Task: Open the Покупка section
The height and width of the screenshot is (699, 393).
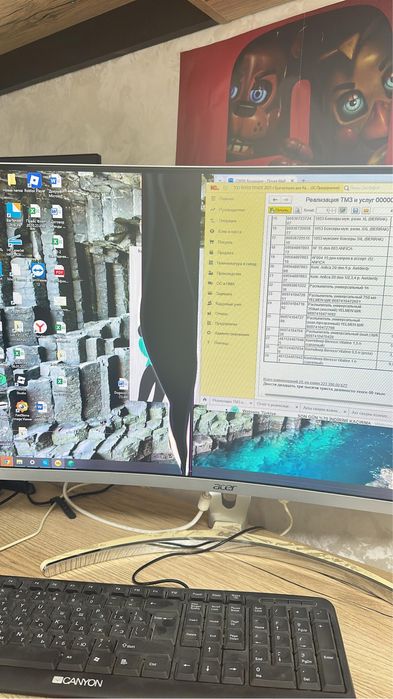Action: [x=221, y=242]
